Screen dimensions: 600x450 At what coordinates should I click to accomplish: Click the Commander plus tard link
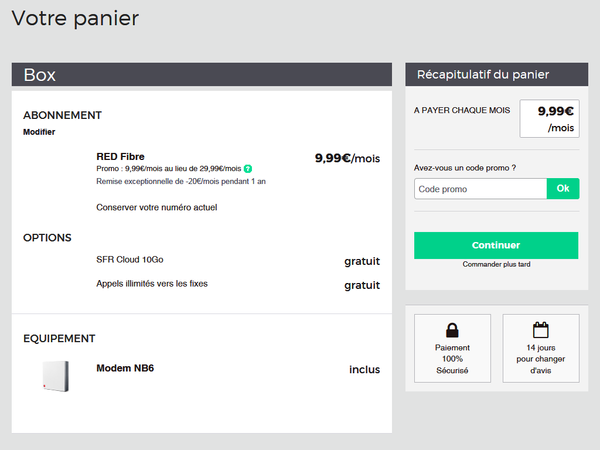click(x=496, y=264)
